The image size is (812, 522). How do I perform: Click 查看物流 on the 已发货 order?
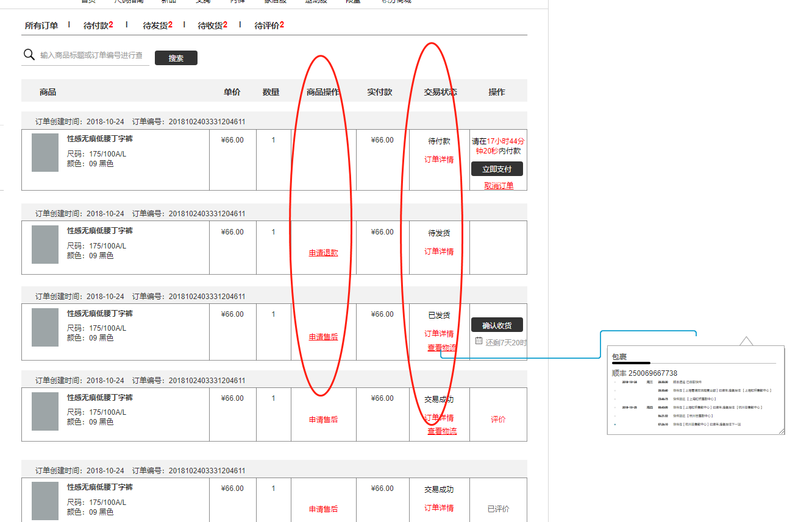point(442,348)
